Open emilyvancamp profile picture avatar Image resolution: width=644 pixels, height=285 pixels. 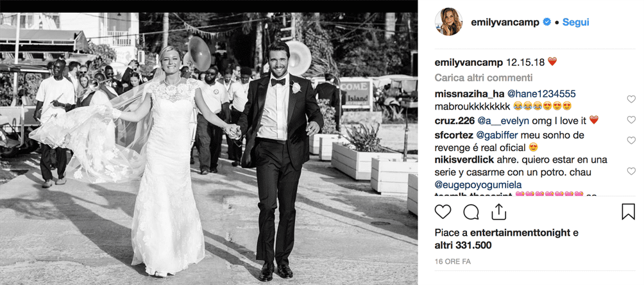point(448,22)
